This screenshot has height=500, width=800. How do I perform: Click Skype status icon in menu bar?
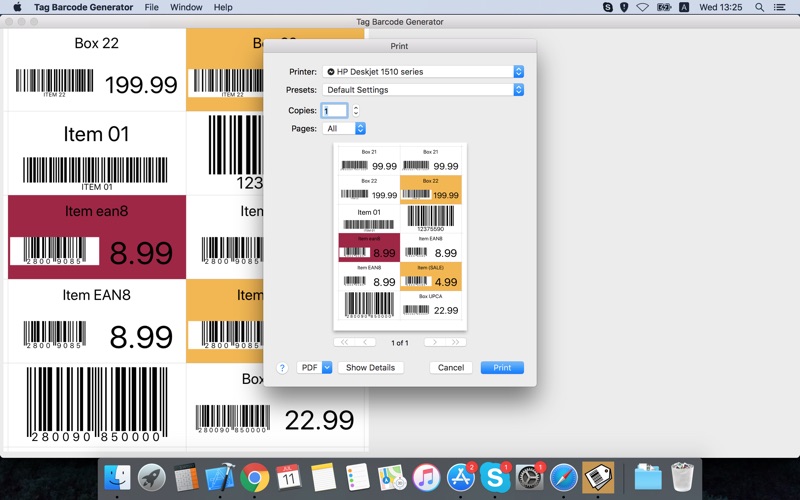click(x=607, y=7)
